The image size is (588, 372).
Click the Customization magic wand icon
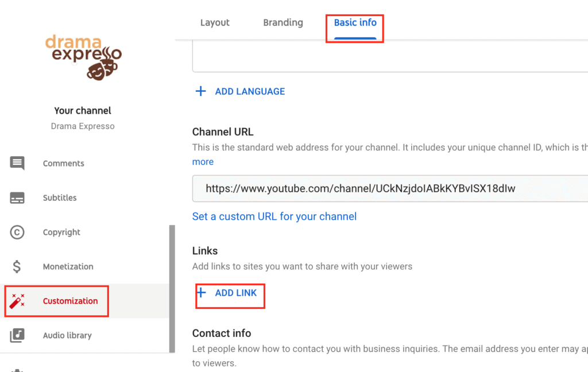point(17,301)
